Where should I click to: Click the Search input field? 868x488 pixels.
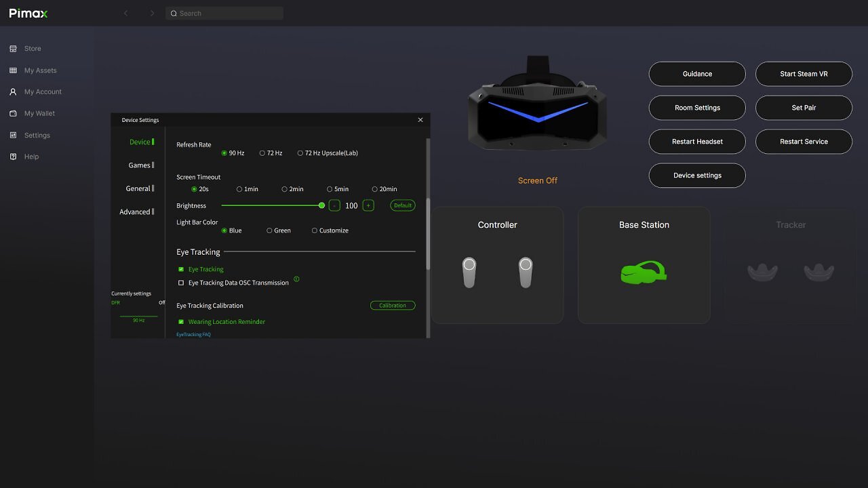224,14
